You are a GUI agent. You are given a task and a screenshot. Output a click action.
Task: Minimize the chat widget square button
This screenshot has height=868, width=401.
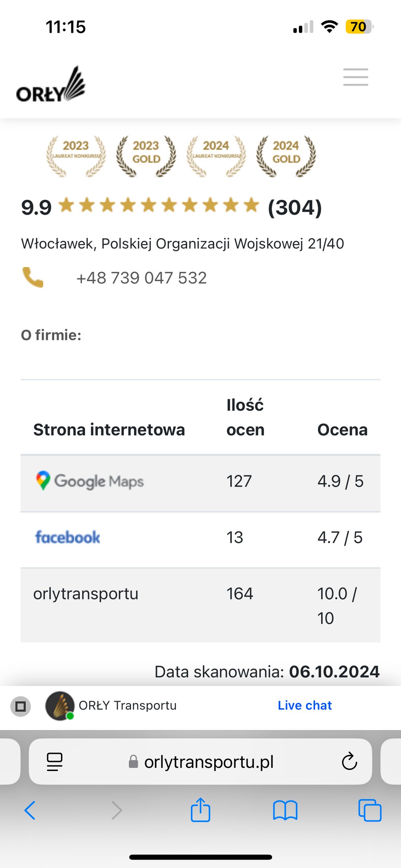point(21,706)
